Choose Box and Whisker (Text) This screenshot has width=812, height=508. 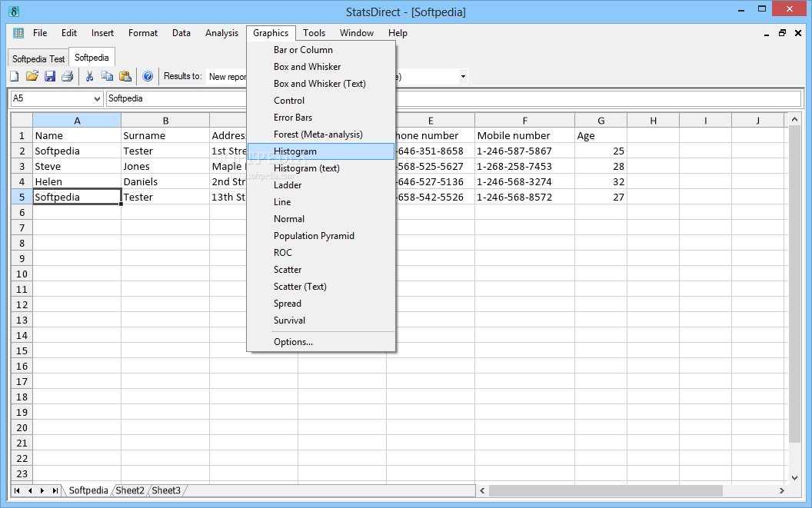click(x=321, y=84)
